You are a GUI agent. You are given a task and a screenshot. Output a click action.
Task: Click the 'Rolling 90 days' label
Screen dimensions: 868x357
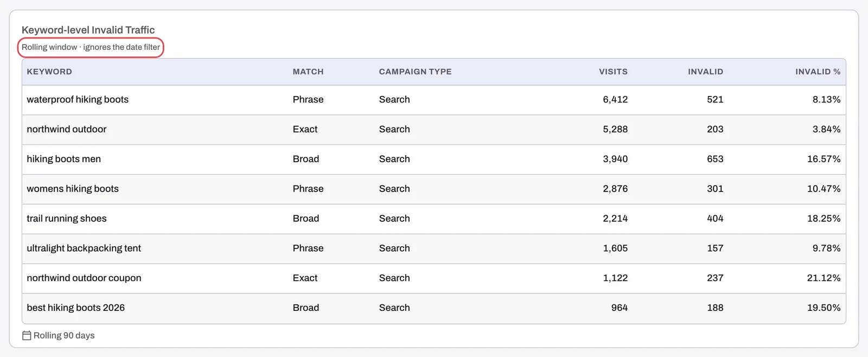(64, 335)
